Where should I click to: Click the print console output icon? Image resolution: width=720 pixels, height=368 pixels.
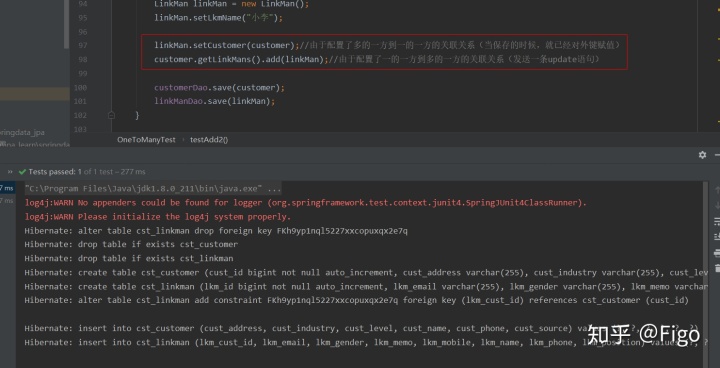coord(717,253)
